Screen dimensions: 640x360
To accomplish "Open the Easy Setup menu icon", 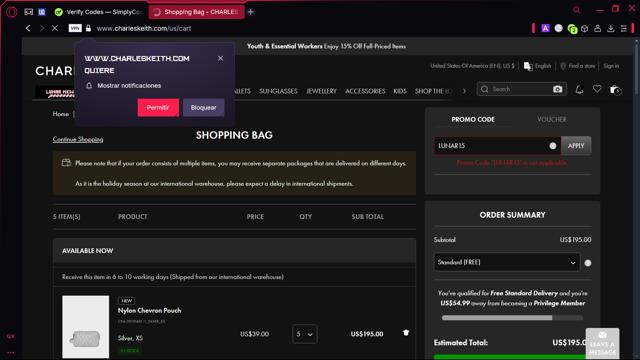I will (624, 29).
